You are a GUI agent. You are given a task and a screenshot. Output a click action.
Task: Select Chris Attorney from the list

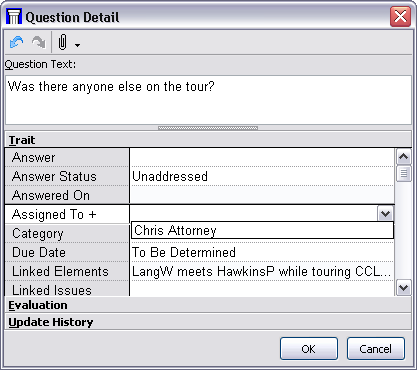(x=262, y=230)
